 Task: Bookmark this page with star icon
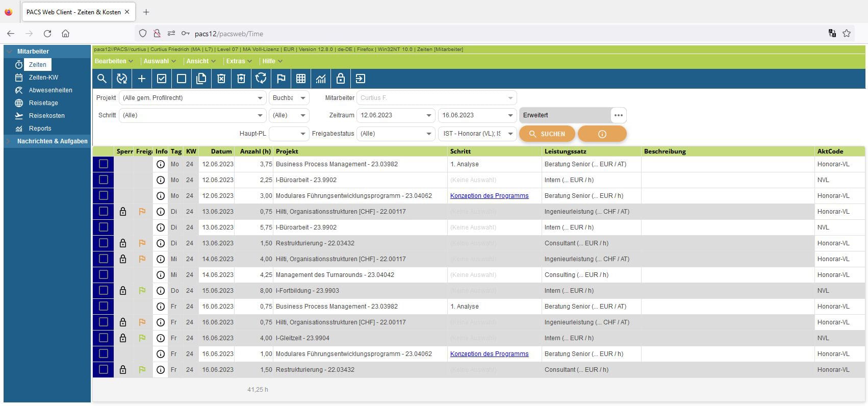pyautogui.click(x=847, y=34)
